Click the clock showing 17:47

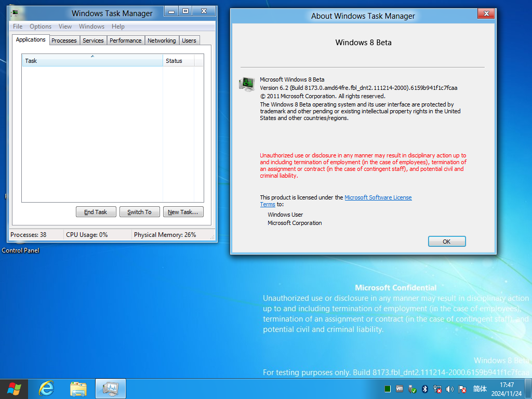[x=507, y=385]
